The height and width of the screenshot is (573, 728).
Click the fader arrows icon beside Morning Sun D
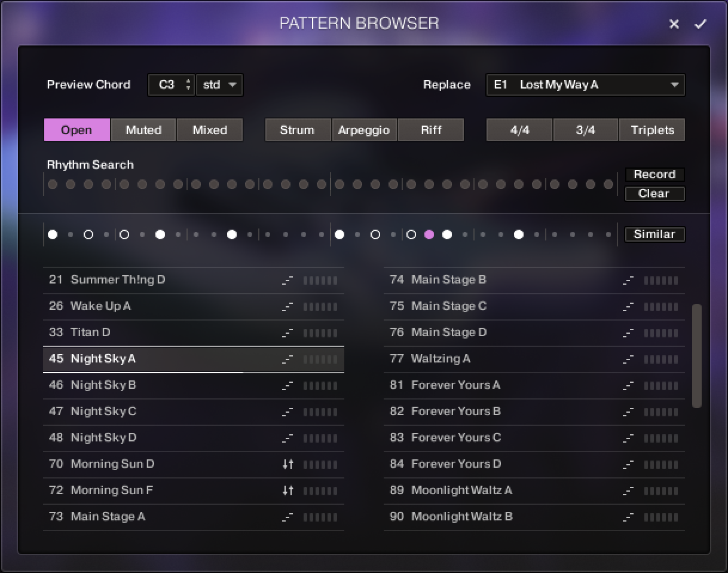287,464
